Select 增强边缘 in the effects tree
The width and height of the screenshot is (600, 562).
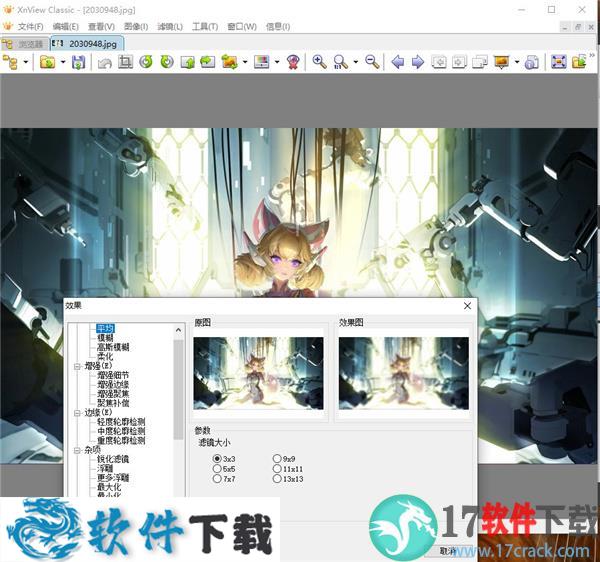tap(113, 384)
